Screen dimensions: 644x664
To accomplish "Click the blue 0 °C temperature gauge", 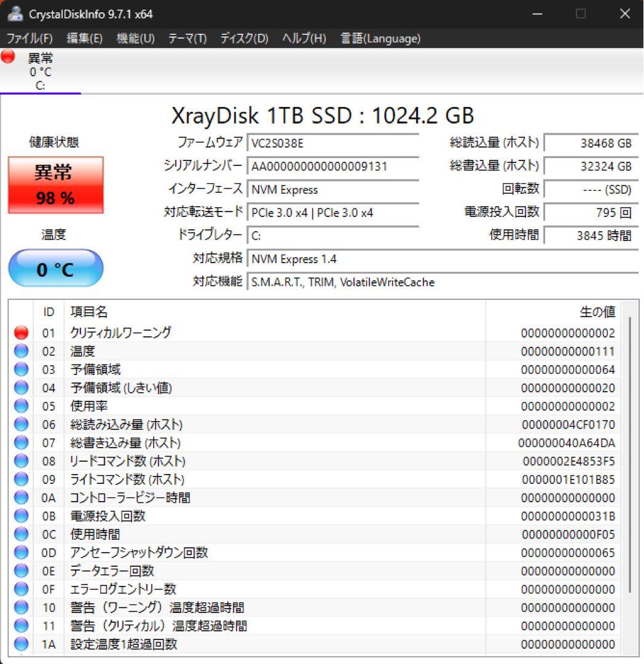I will [55, 268].
